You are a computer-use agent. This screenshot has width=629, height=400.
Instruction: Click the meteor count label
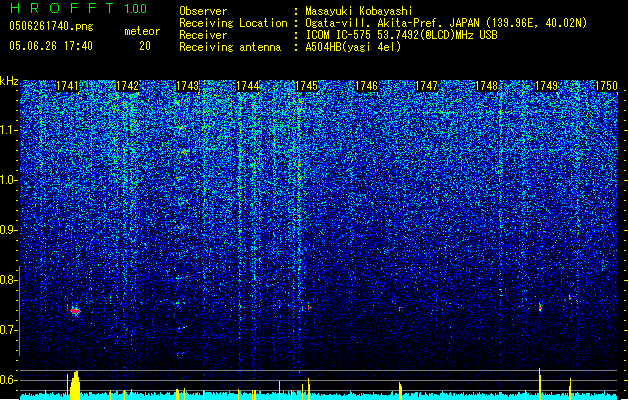142,31
